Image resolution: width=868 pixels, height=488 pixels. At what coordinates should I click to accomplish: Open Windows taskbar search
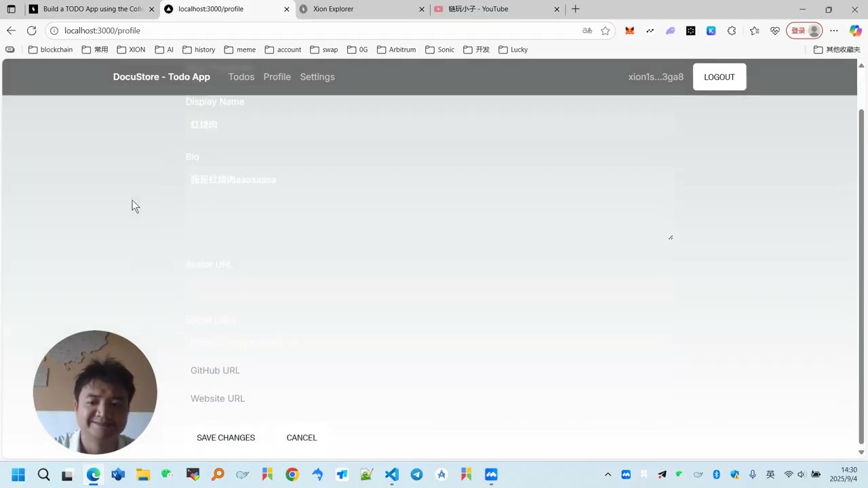[x=43, y=474]
